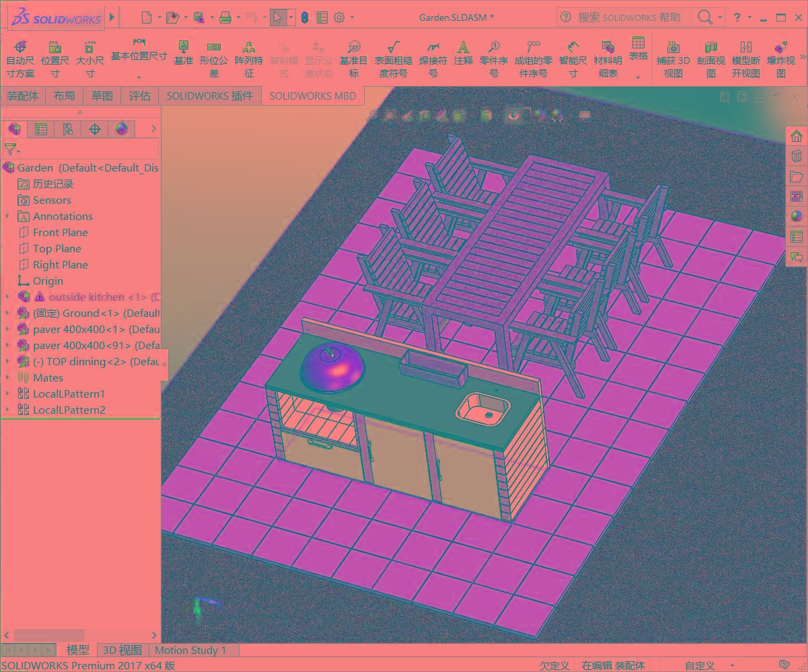This screenshot has width=808, height=672.
Task: Open the Motion Study 1 tab
Action: tap(191, 650)
